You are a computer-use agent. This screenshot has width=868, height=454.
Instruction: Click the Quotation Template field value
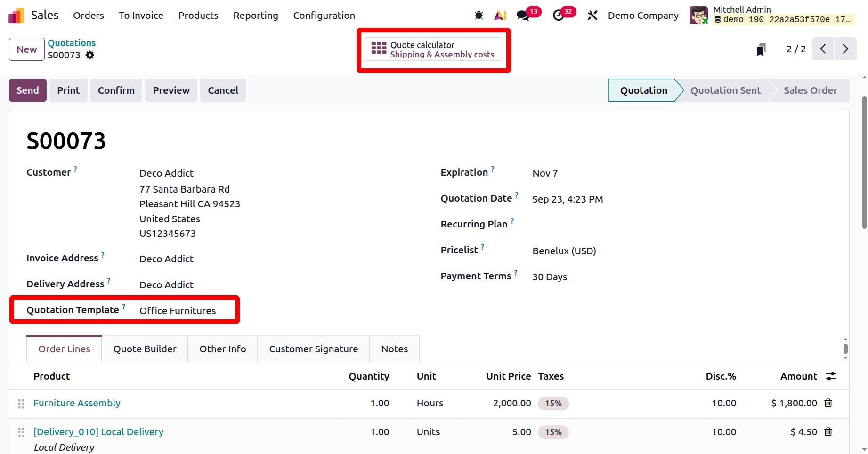(x=178, y=311)
